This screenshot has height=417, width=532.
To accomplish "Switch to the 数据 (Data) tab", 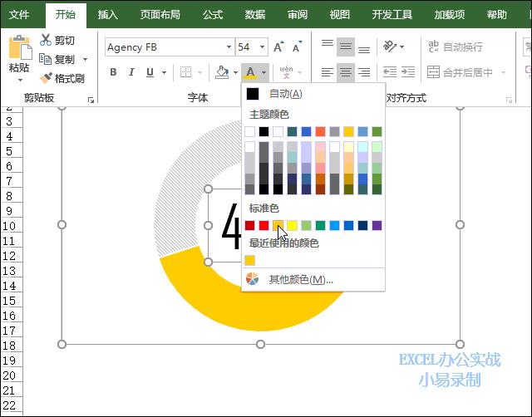I will [255, 14].
